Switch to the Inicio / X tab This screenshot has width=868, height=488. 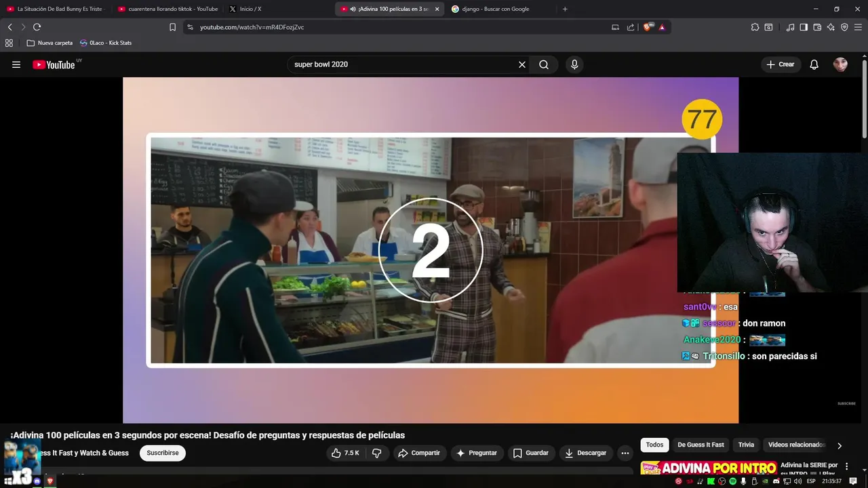[250, 9]
